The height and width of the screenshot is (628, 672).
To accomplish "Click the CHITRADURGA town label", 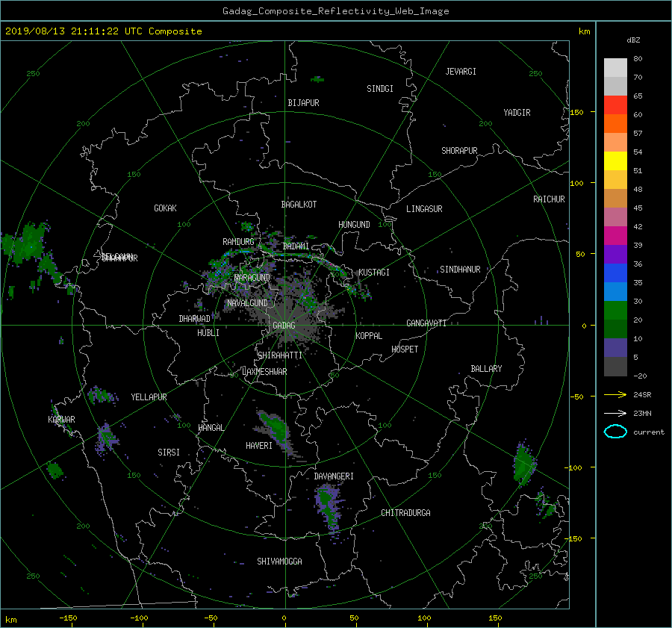I will 405,513.
